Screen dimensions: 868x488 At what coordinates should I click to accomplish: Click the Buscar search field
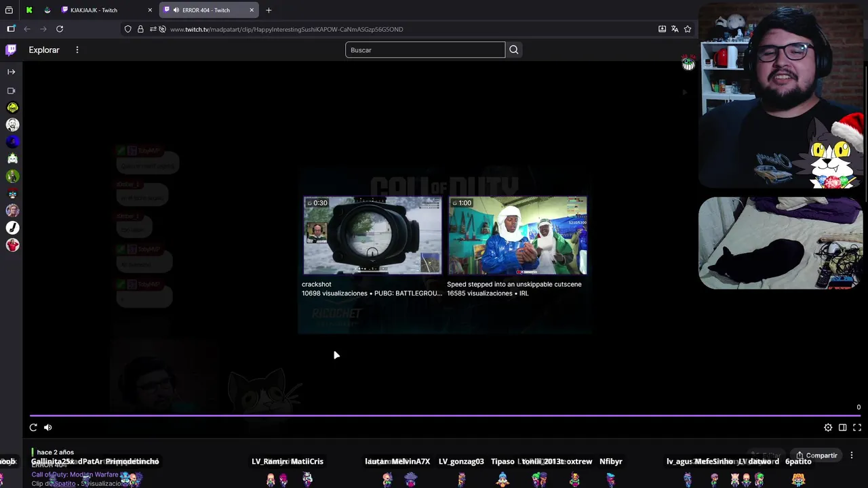[425, 50]
